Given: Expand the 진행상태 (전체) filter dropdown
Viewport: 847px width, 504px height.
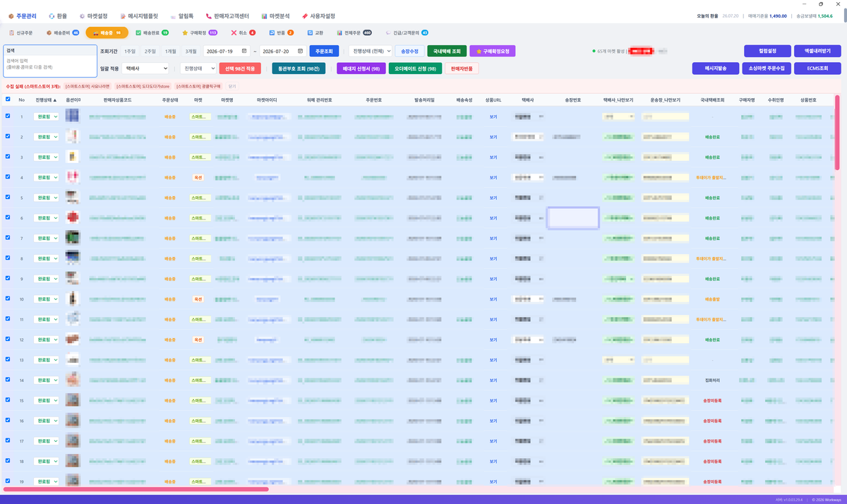Looking at the screenshot, I should (x=370, y=51).
